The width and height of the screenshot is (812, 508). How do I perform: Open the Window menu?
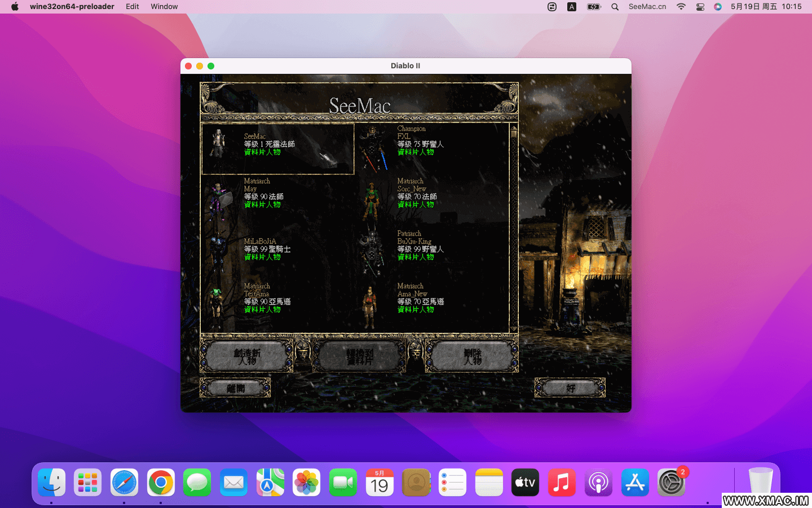tap(164, 7)
